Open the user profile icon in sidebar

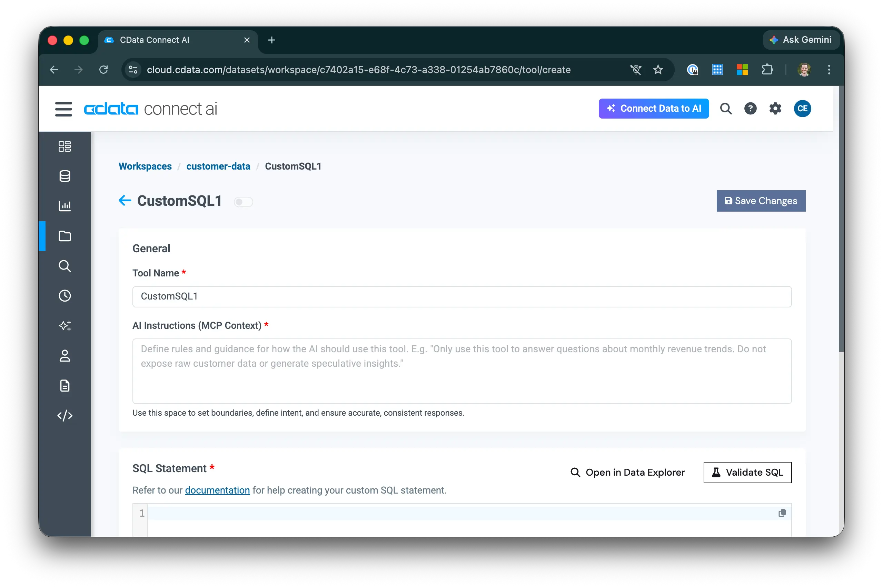65,355
